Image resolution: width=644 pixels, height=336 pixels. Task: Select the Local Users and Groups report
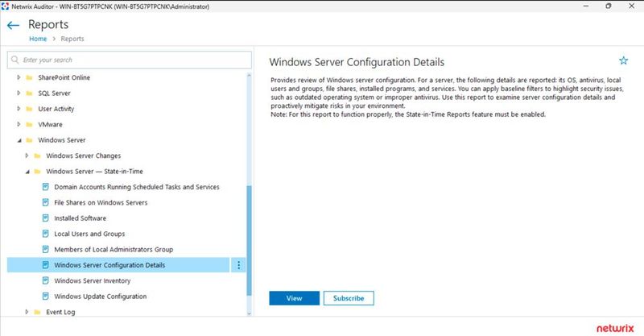tap(89, 234)
